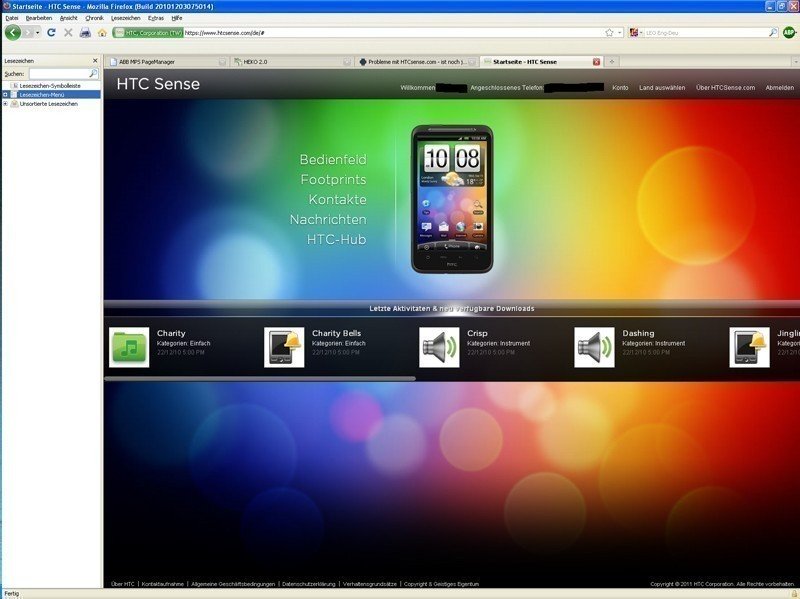Bookmark this page with the star icon
Image resolution: width=800 pixels, height=599 pixels.
click(609, 33)
